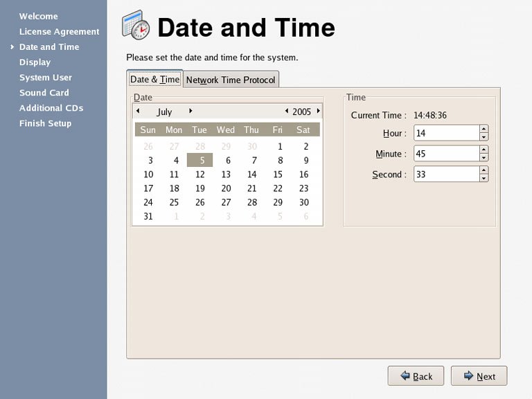Pick July 27 on the calendar
This screenshot has height=399, width=532.
click(x=226, y=202)
